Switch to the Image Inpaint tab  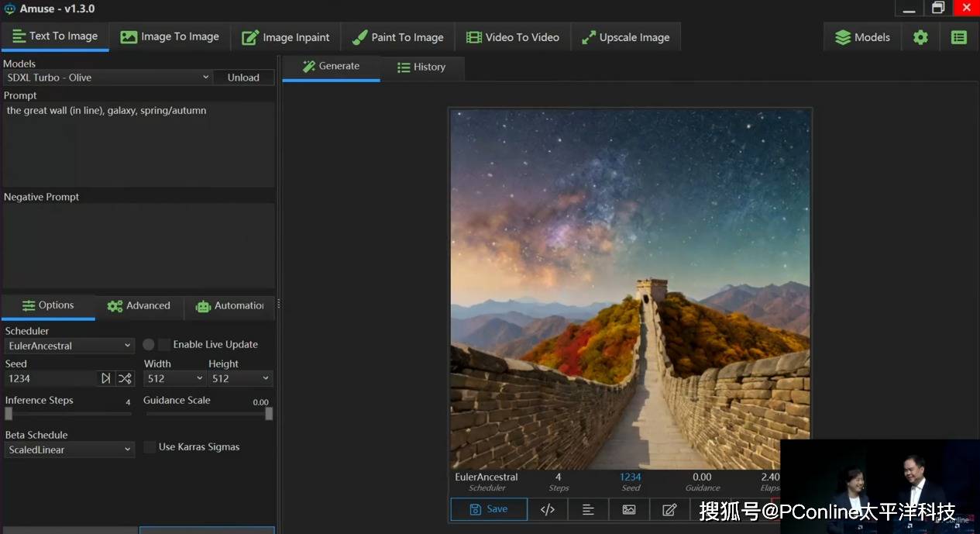click(x=286, y=37)
